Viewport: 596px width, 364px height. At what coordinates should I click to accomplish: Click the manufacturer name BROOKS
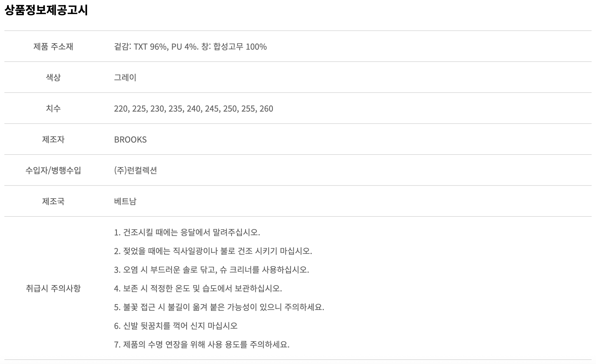(130, 140)
